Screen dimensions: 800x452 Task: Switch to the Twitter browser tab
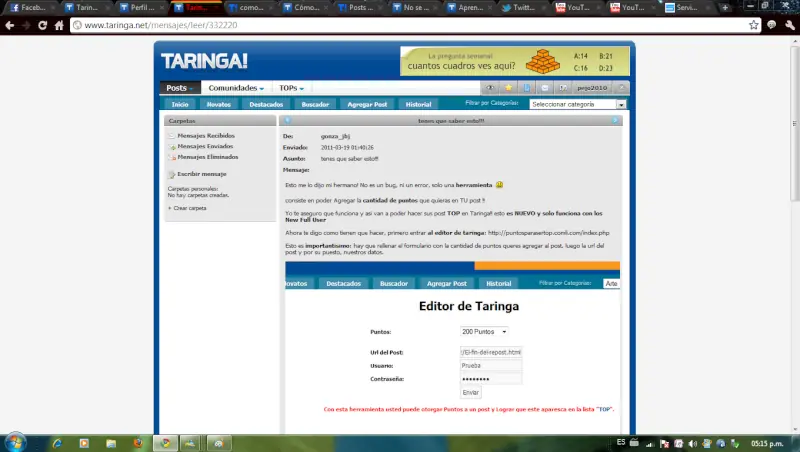coord(519,8)
